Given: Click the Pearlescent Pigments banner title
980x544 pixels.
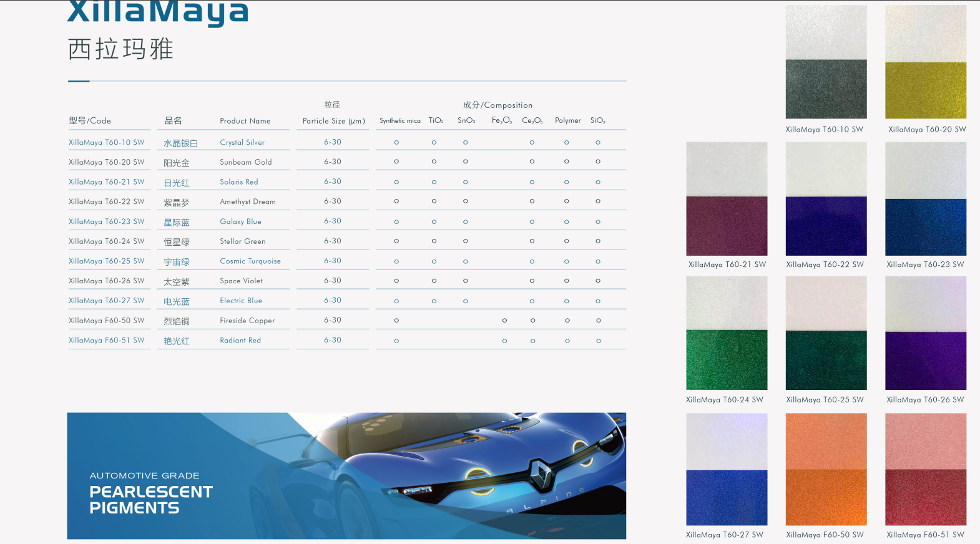Looking at the screenshot, I should (x=151, y=500).
